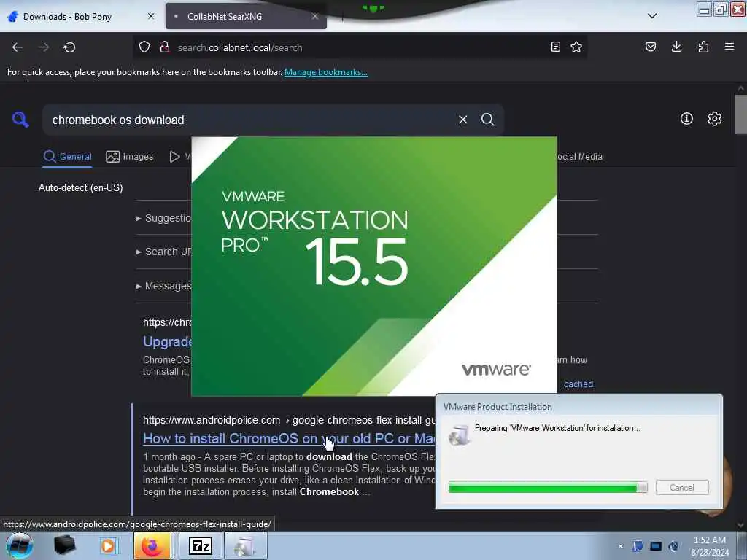Click the VMware installation progress bar
Image resolution: width=747 pixels, height=560 pixels.
[547, 487]
